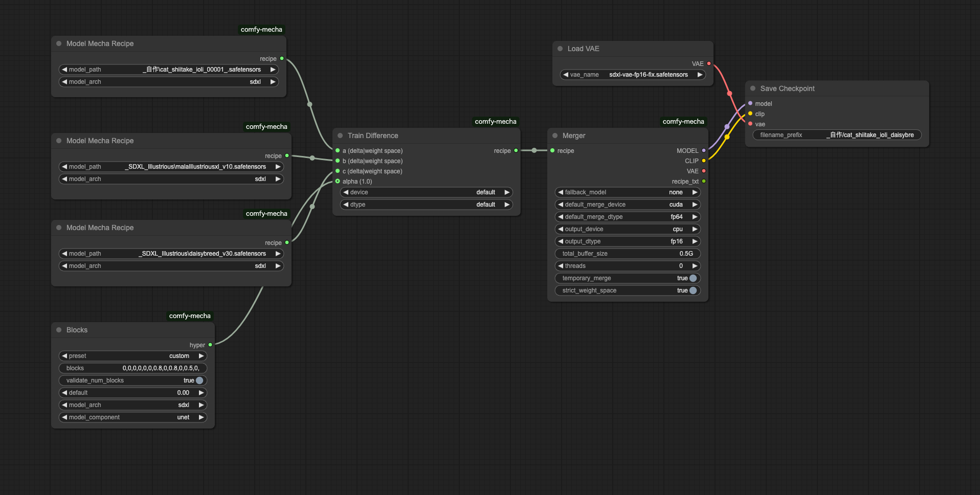Viewport: 980px width, 495px height.
Task: Click the MODEL output socket on the Merger
Action: pyautogui.click(x=704, y=150)
